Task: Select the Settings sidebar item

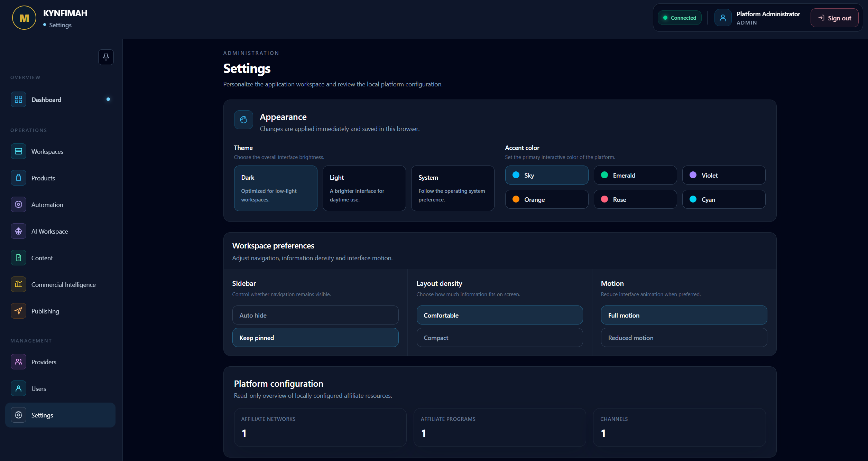Action: click(61, 415)
